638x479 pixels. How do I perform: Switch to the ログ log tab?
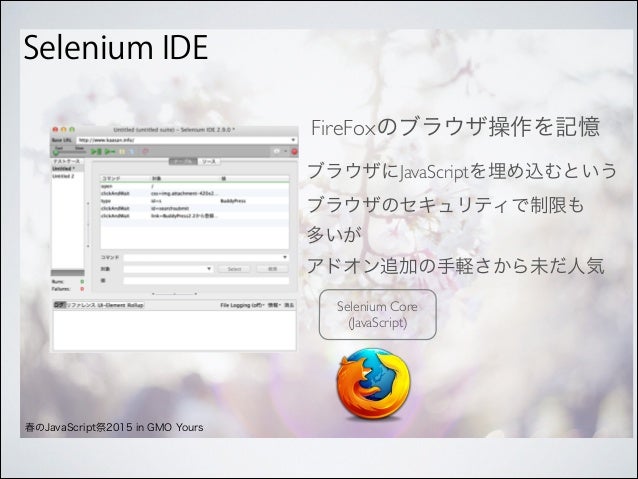click(59, 305)
